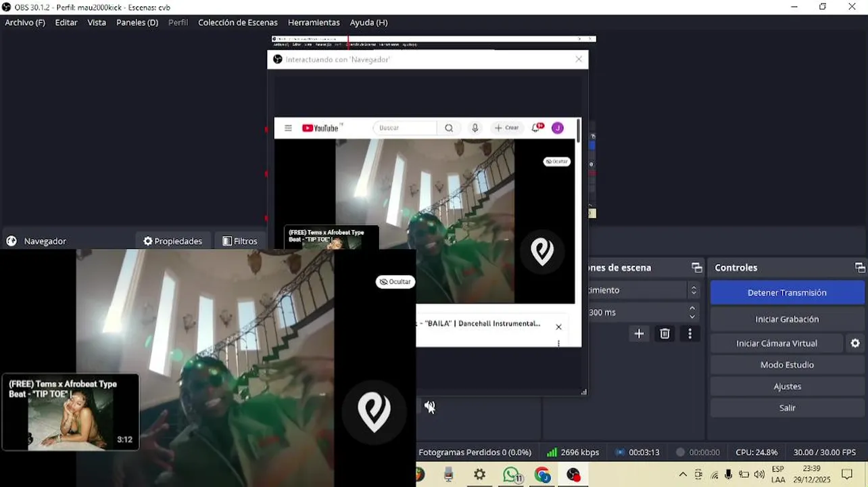Viewport: 868px width, 487px height.
Task: Open the TIP TOE card in interact window
Action: [x=331, y=238]
